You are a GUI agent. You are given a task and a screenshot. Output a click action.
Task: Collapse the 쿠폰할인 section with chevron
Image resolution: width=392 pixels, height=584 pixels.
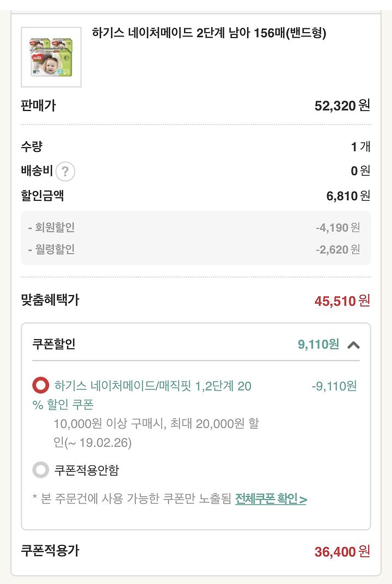[x=353, y=345]
